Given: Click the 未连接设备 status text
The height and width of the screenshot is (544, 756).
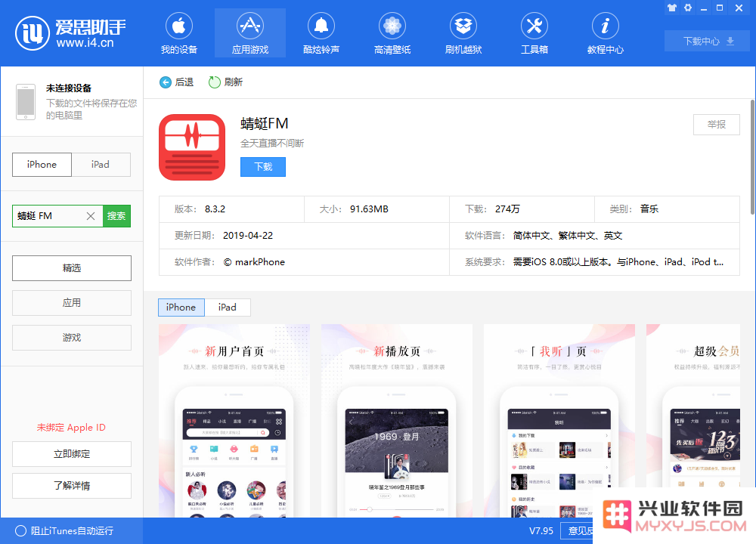Looking at the screenshot, I should point(69,88).
